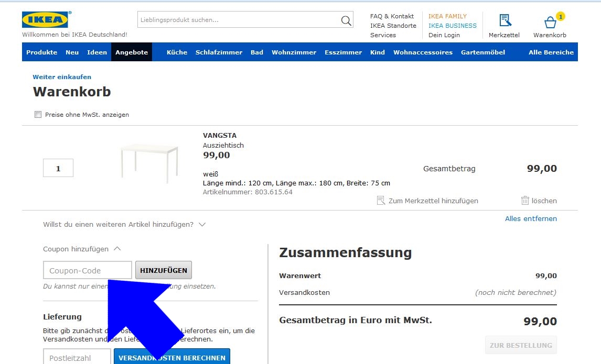Open the Neu menu item

coord(72,52)
